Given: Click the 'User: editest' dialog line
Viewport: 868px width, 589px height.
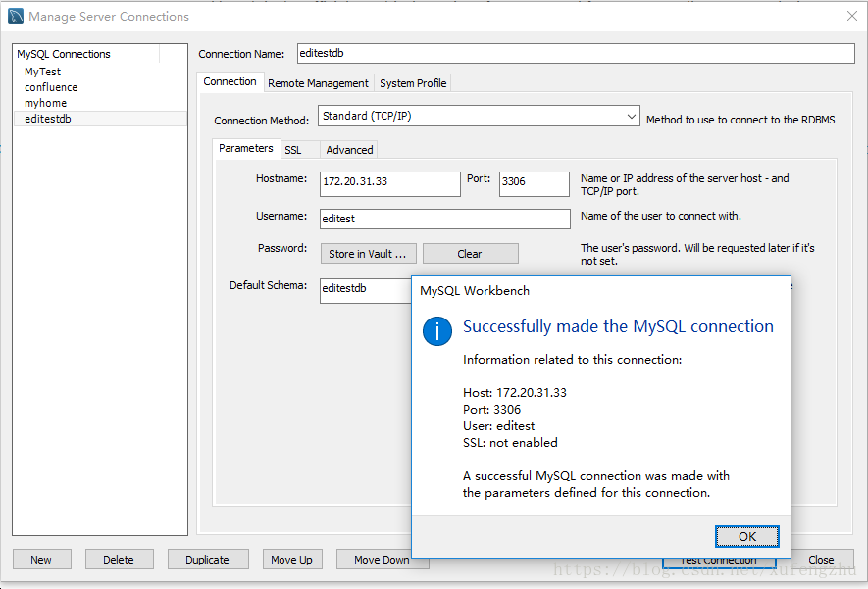Looking at the screenshot, I should [x=499, y=426].
